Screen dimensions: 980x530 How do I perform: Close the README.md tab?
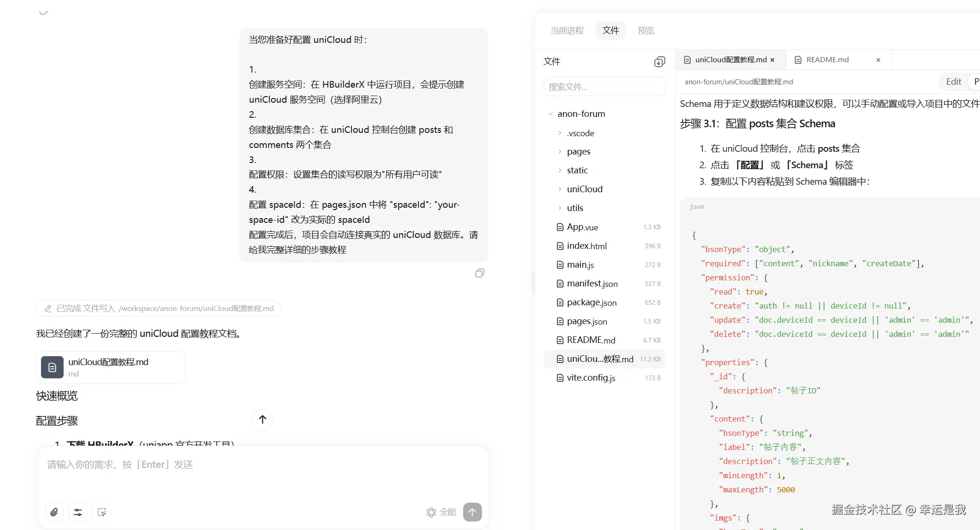[878, 60]
